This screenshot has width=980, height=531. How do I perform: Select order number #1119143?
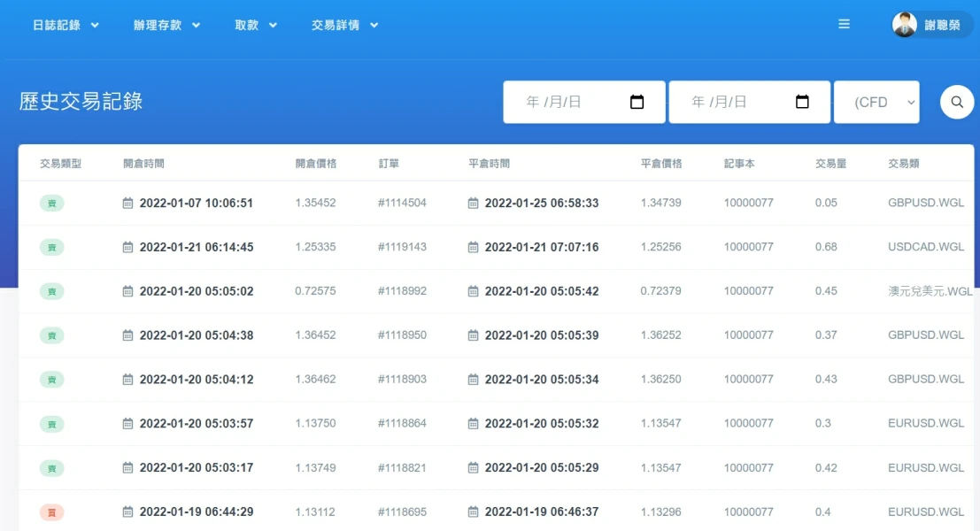(402, 247)
